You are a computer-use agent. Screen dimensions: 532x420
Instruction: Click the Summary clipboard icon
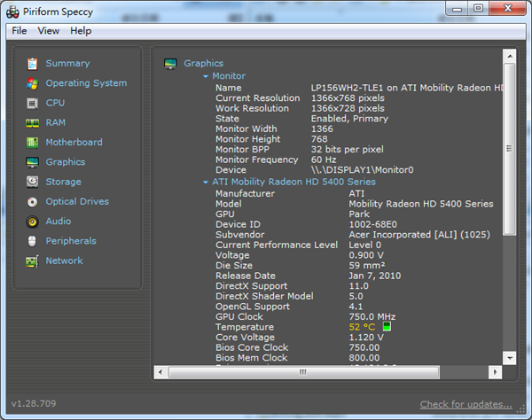tap(32, 64)
